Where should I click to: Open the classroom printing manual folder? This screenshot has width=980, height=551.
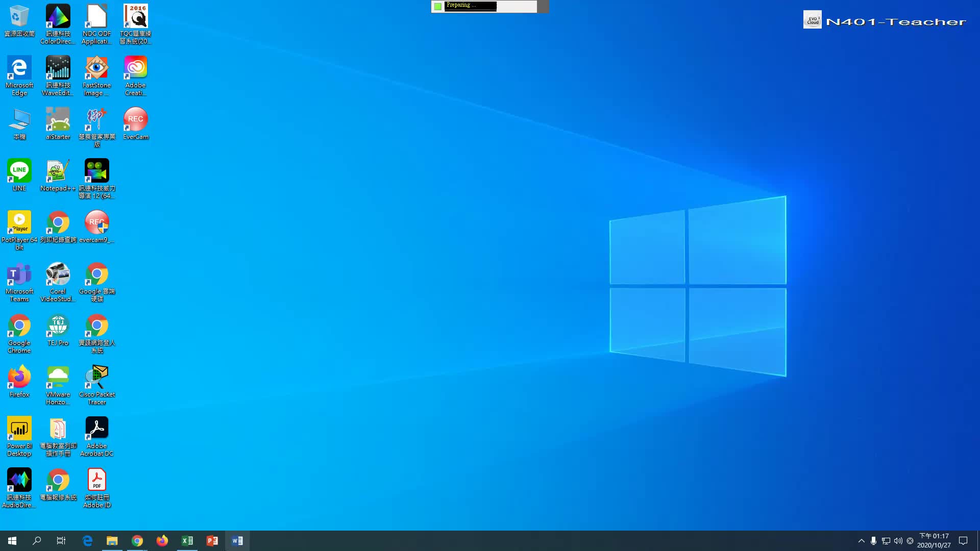tap(58, 436)
